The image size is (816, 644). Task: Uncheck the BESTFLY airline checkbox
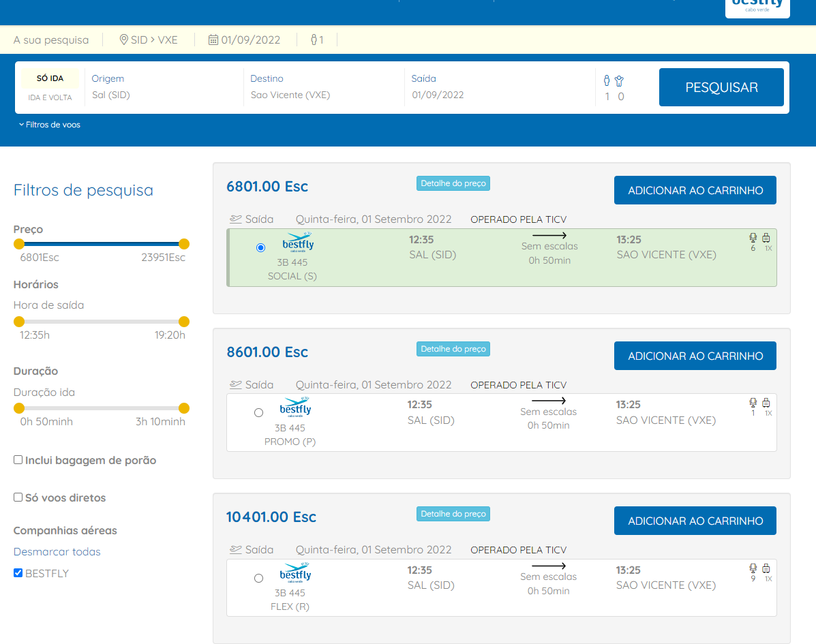point(18,572)
